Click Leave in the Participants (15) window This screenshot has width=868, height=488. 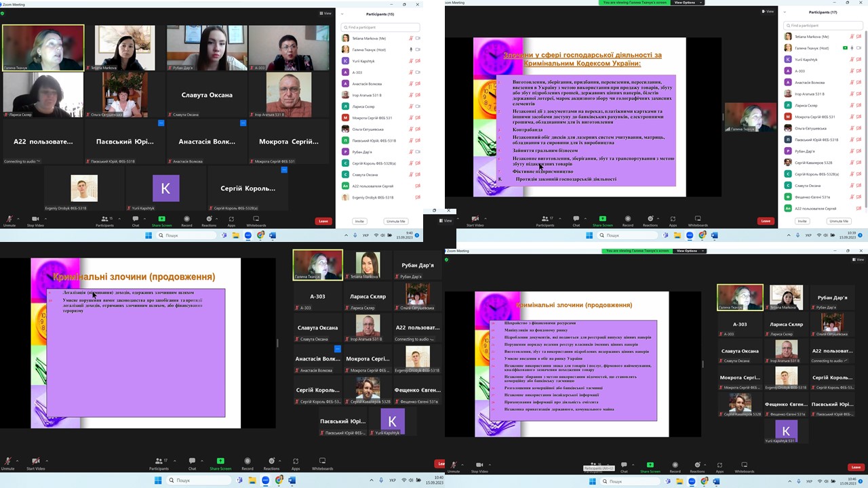[323, 221]
